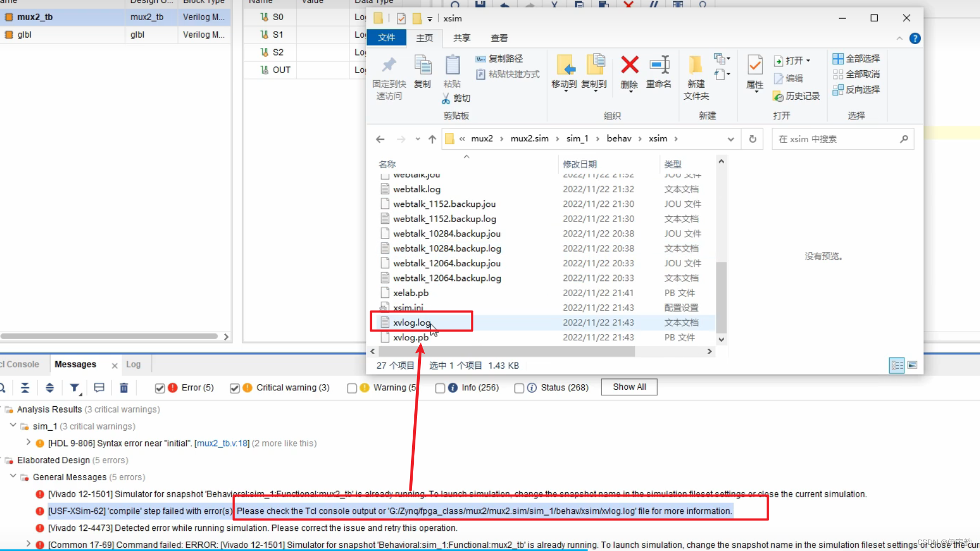The image size is (980, 551).
Task: Click sim_1 in the address breadcrumb
Action: click(577, 138)
